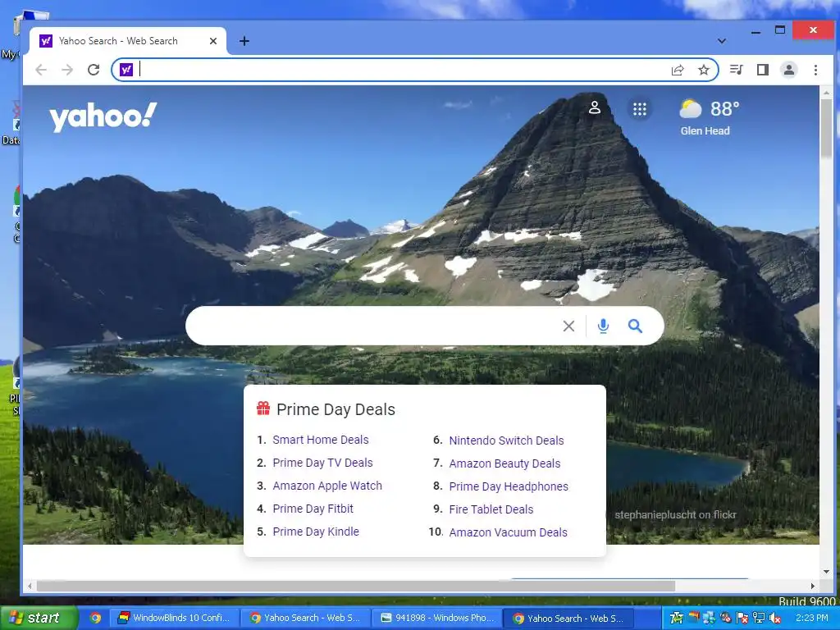This screenshot has width=840, height=630.
Task: Click the Yahoo favicon in address bar
Action: 126,70
